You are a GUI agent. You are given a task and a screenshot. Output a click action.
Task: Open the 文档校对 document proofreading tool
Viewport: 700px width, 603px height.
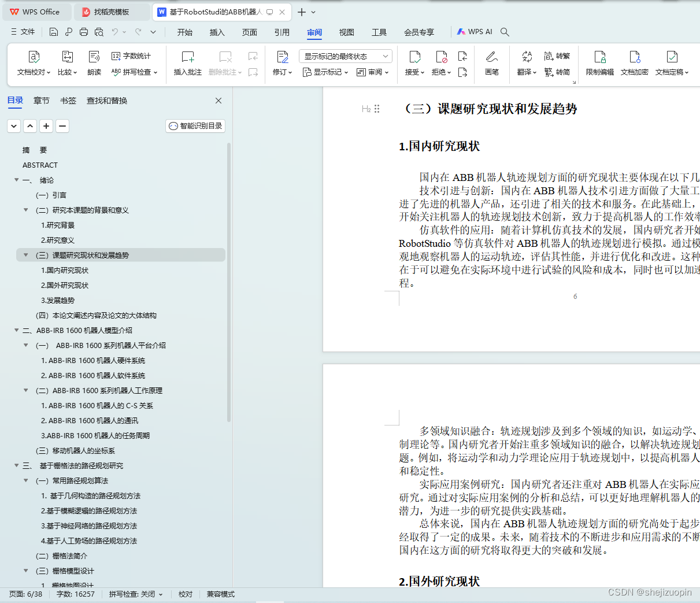click(34, 63)
